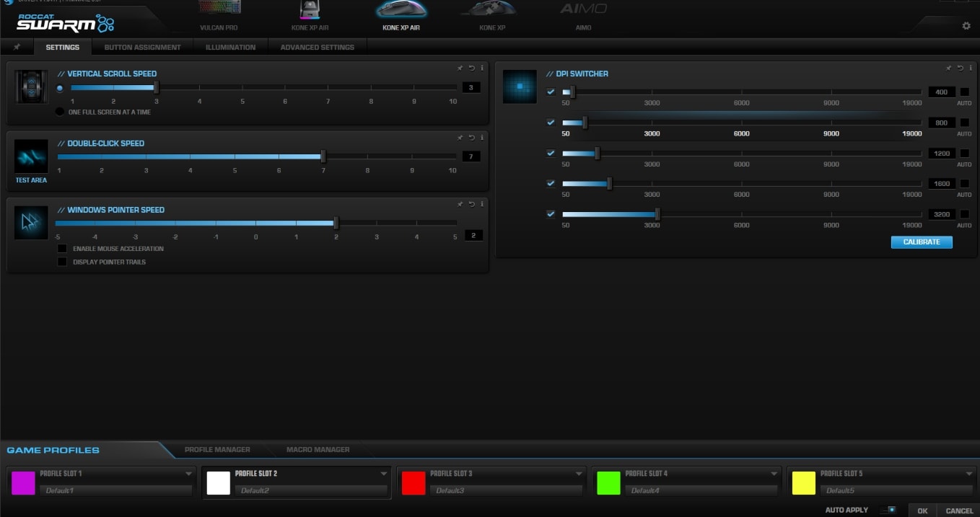Image resolution: width=980 pixels, height=517 pixels.
Task: Select the Vulcan Pro keyboard device
Action: coord(219,17)
